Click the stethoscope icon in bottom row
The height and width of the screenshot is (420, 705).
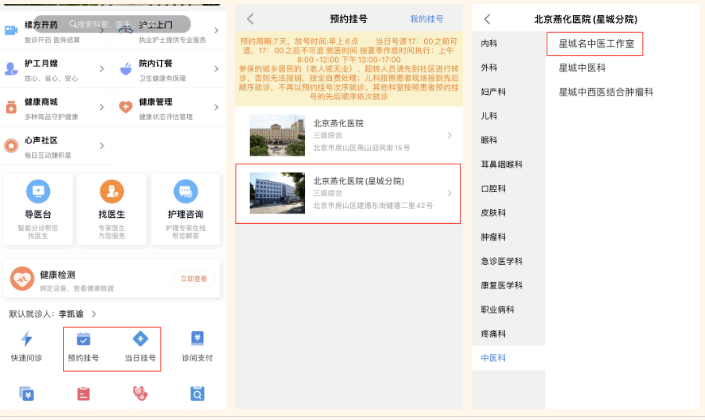140,393
